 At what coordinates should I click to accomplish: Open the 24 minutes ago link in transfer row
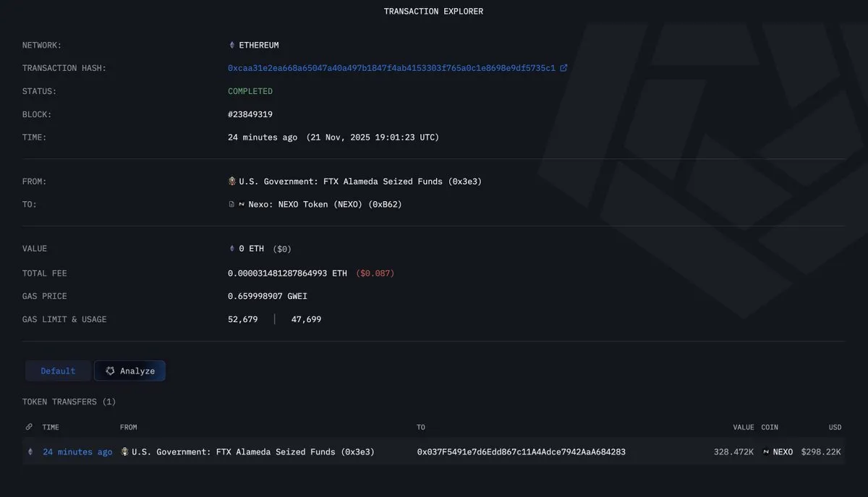pyautogui.click(x=77, y=452)
